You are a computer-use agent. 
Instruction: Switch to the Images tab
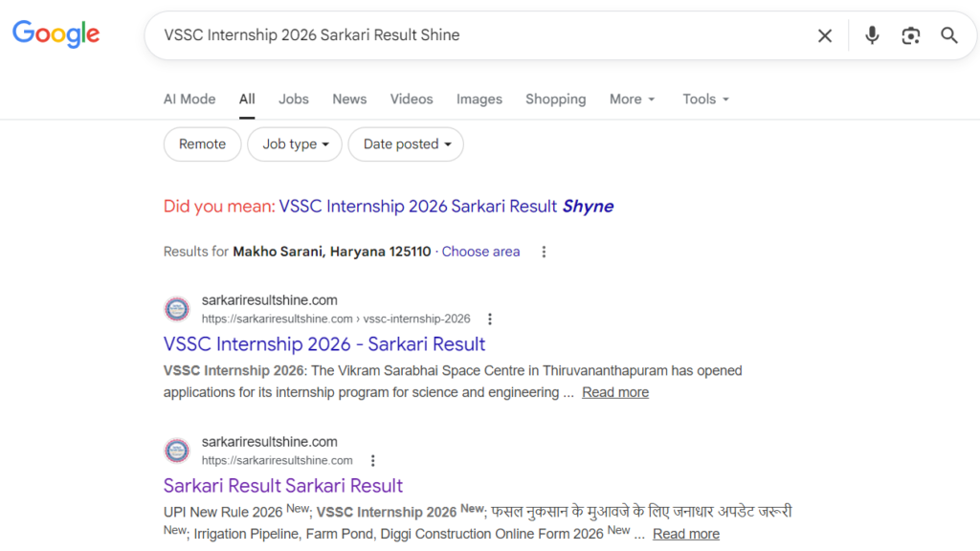479,99
